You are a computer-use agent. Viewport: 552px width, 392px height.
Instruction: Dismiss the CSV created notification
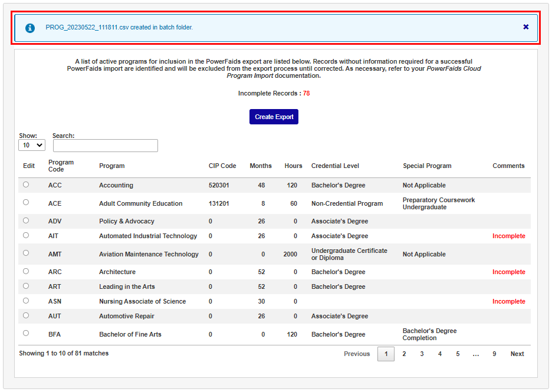pos(525,27)
